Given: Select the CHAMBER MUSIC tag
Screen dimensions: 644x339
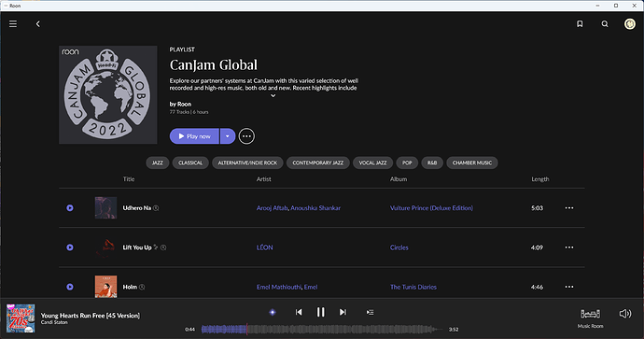Looking at the screenshot, I should [472, 162].
